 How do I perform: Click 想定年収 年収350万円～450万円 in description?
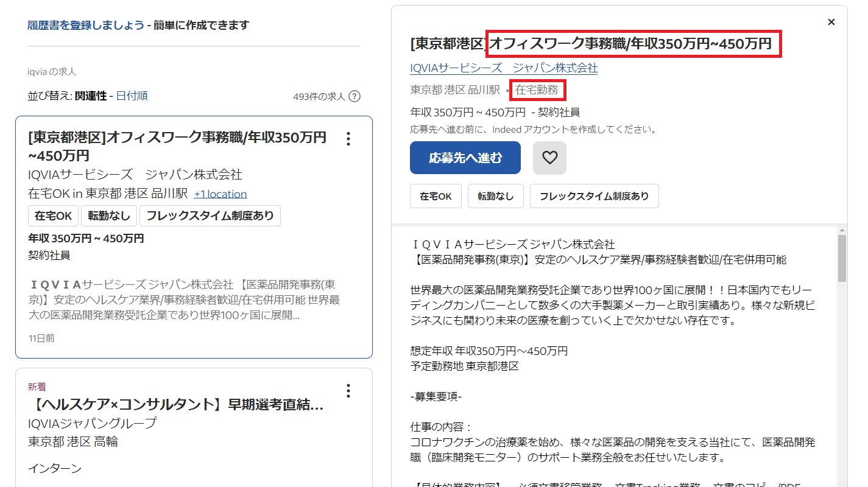[489, 351]
